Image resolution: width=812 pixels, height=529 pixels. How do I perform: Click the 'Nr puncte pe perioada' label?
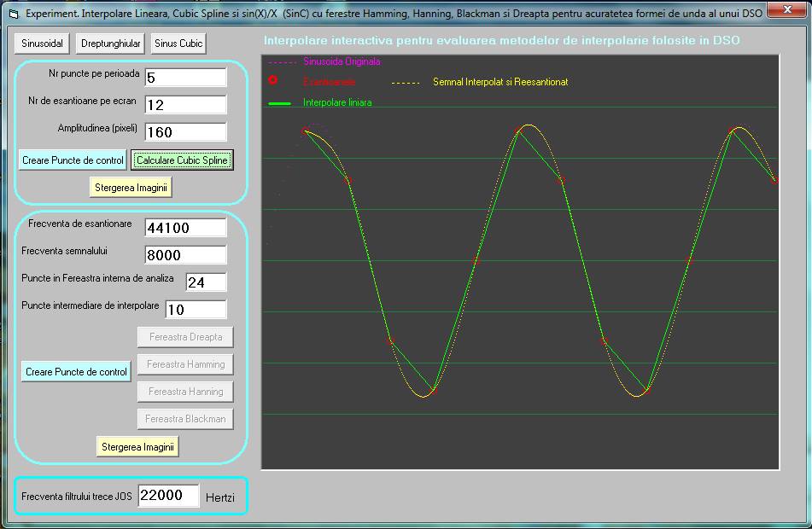point(94,73)
